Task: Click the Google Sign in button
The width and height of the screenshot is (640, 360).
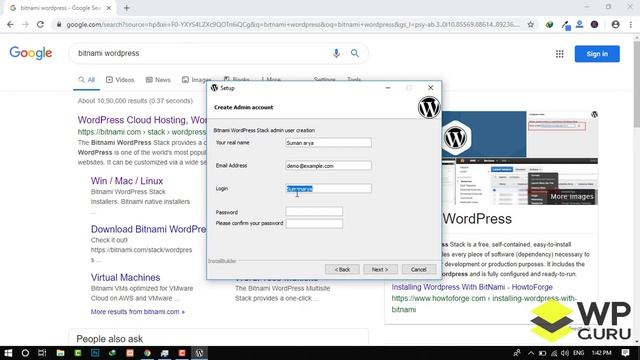Action: coord(597,54)
